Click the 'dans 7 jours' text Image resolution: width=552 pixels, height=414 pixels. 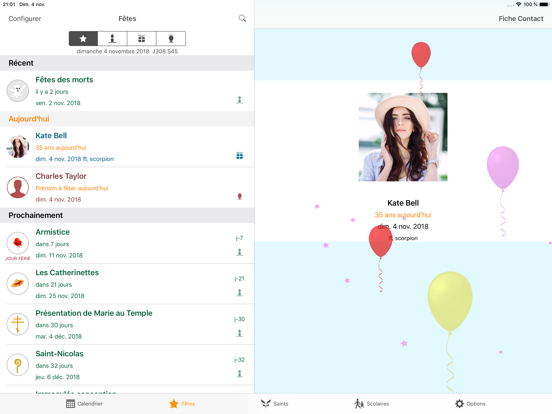click(52, 244)
